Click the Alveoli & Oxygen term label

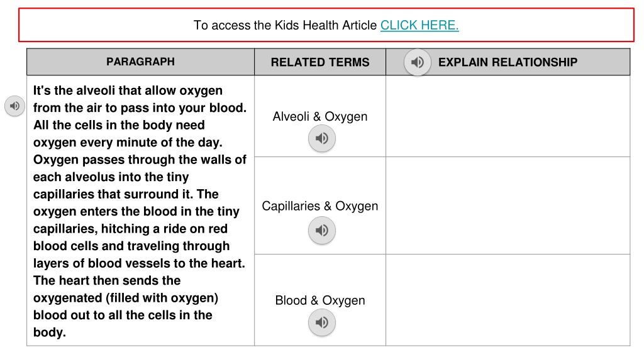coord(320,116)
